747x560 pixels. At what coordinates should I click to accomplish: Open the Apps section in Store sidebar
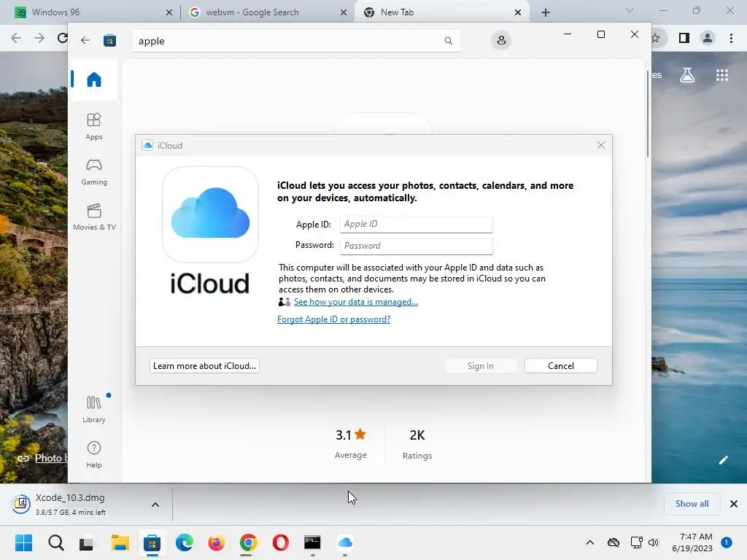[94, 127]
